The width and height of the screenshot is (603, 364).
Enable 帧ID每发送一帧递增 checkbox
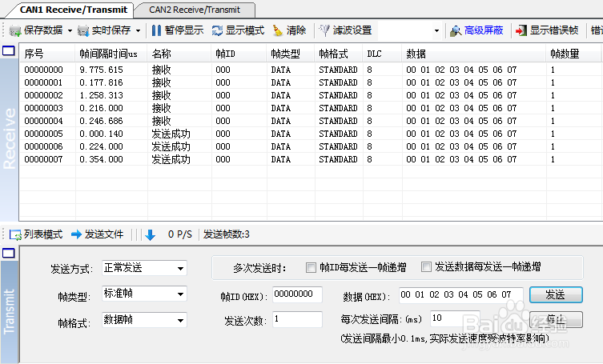311,267
